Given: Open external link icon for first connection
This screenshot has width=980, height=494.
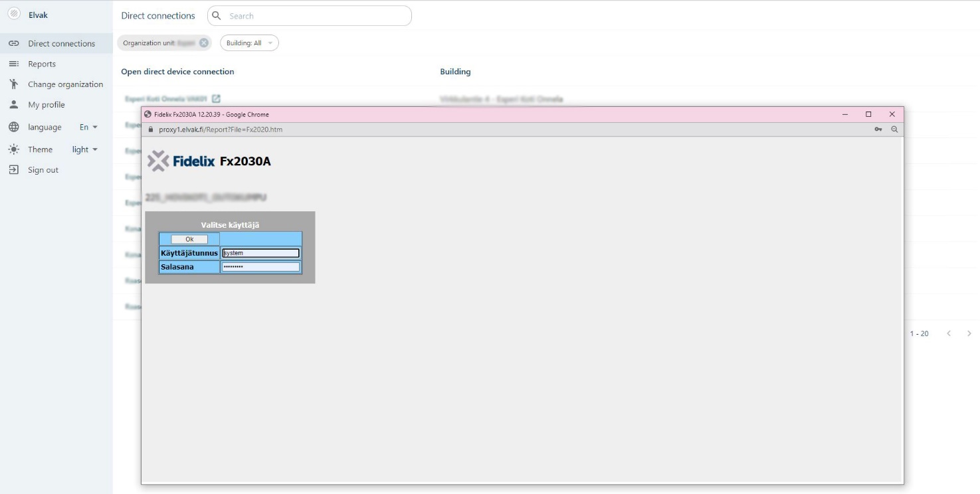Looking at the screenshot, I should click(216, 99).
